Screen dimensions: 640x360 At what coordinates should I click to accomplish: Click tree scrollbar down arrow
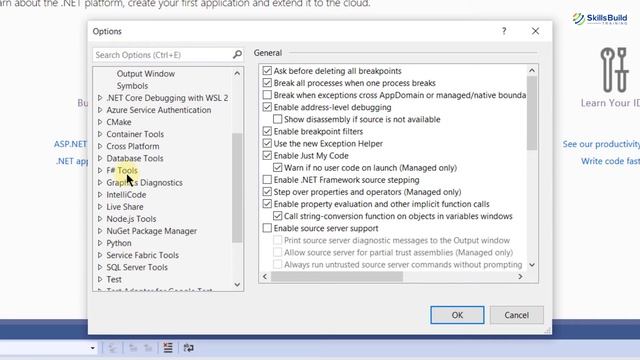[237, 284]
